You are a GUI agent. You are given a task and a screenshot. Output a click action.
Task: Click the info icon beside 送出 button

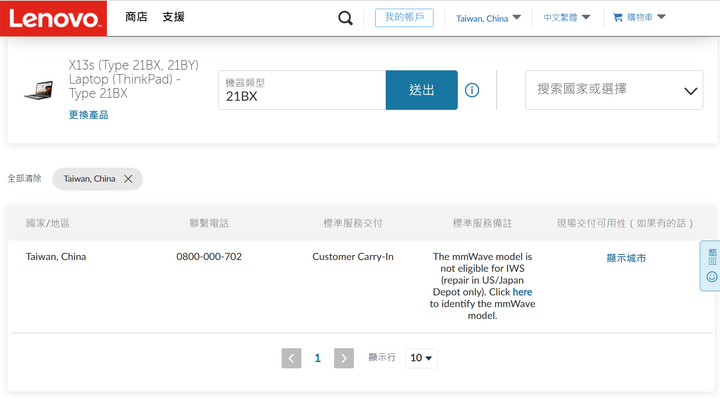click(x=472, y=90)
